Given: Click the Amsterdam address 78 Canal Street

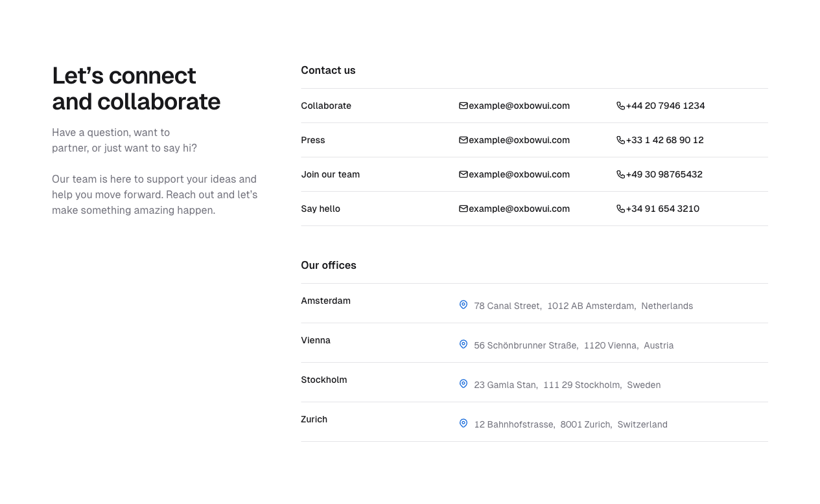Looking at the screenshot, I should coord(507,306).
